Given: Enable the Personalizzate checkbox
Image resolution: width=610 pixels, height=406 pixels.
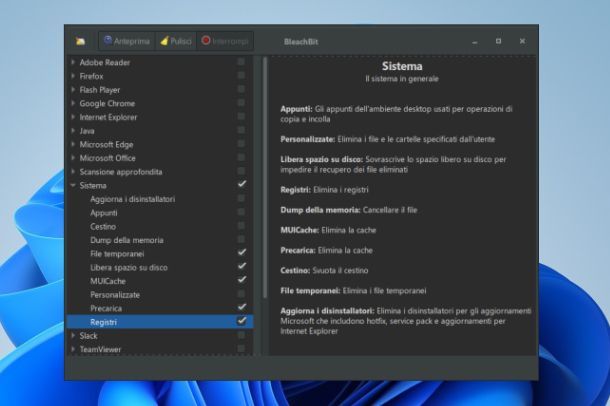Looking at the screenshot, I should point(241,294).
